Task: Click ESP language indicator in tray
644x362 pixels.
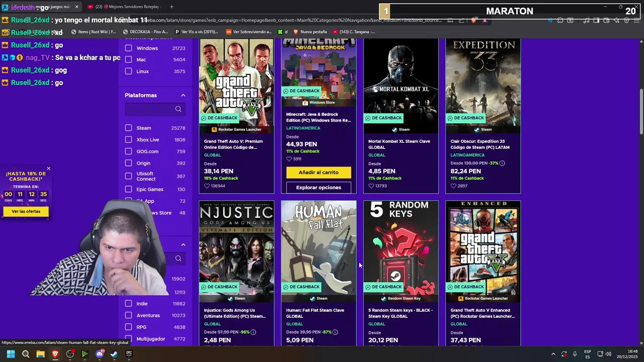Action: 587,354
